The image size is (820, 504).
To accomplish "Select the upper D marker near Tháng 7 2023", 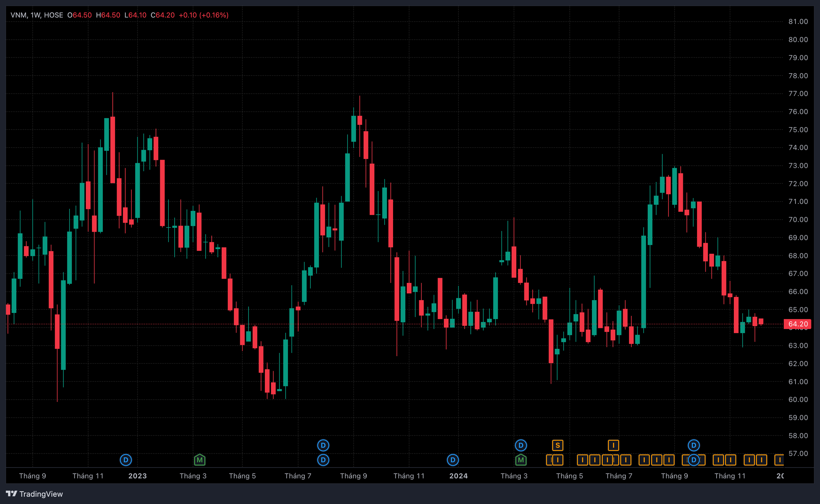I will (x=323, y=445).
